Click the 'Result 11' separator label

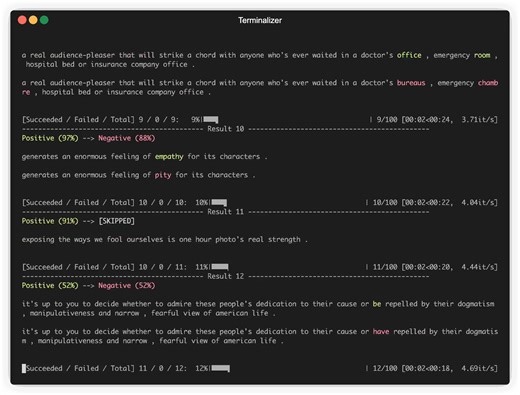click(x=226, y=212)
